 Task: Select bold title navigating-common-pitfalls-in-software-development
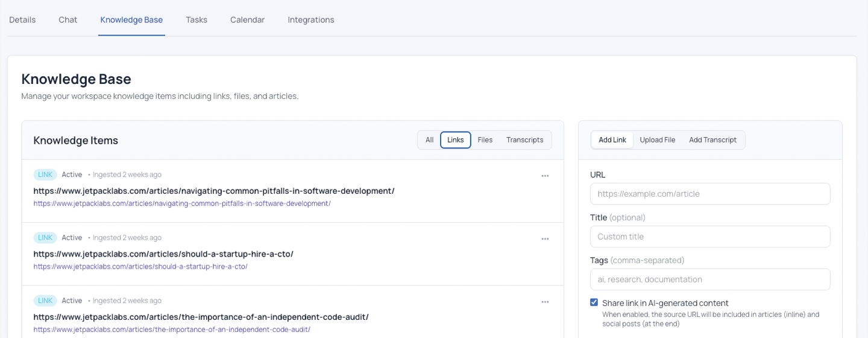[214, 191]
